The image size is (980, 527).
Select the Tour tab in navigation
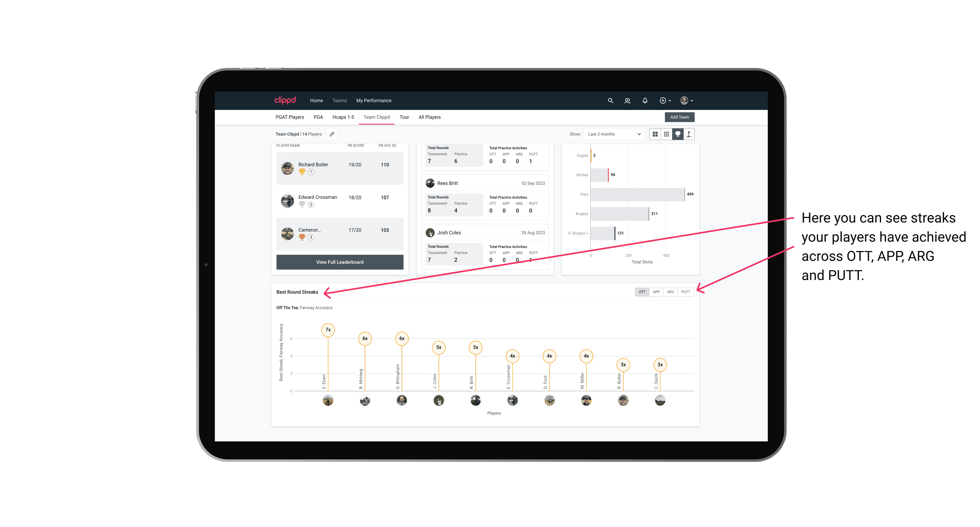pyautogui.click(x=403, y=117)
